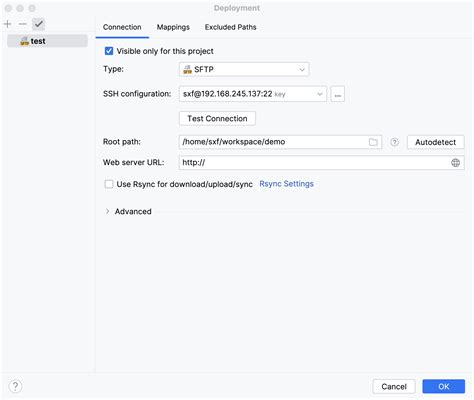Open dialog help question mark button
Screen dimensions: 474x400
(x=15, y=386)
